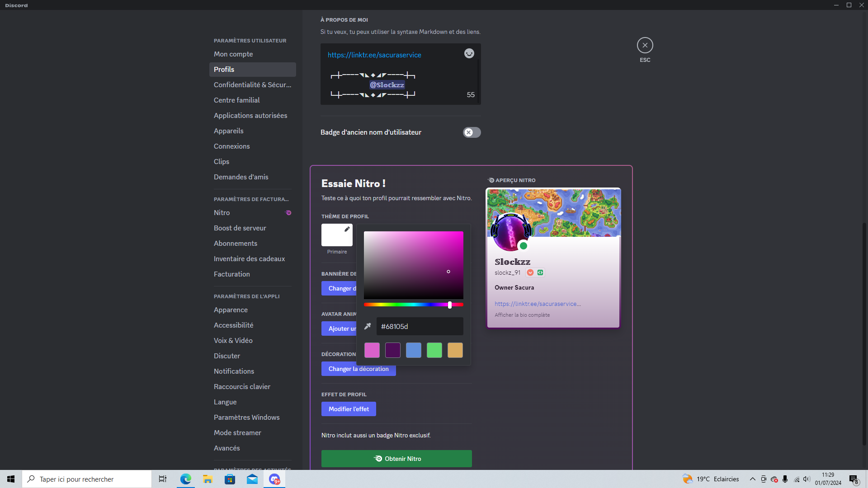The image size is (868, 488).
Task: Open Confidentialité & Sécurité settings
Action: click(252, 85)
